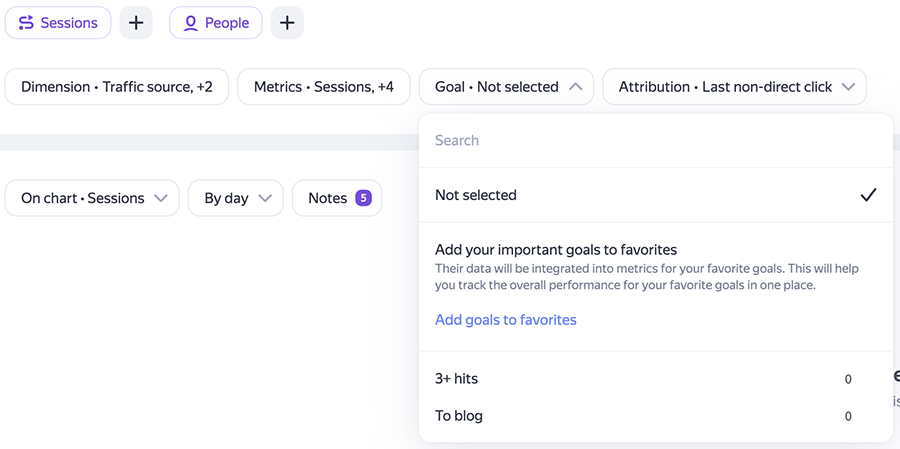The image size is (900, 449).
Task: Click the People segment button
Action: tap(216, 23)
